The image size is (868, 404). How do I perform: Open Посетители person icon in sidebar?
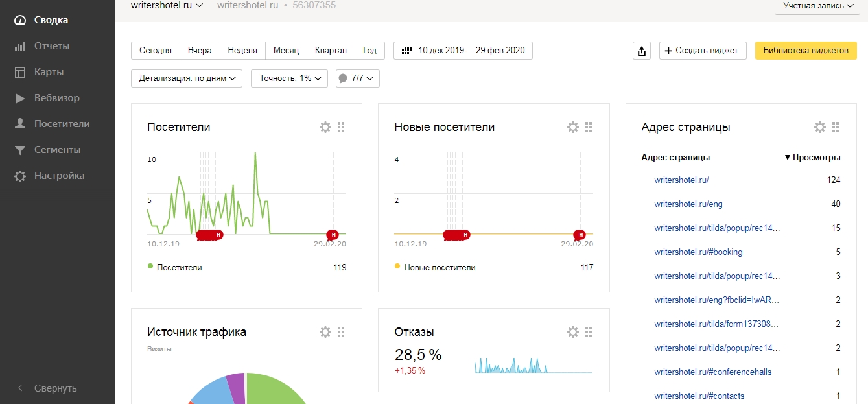pyautogui.click(x=20, y=124)
